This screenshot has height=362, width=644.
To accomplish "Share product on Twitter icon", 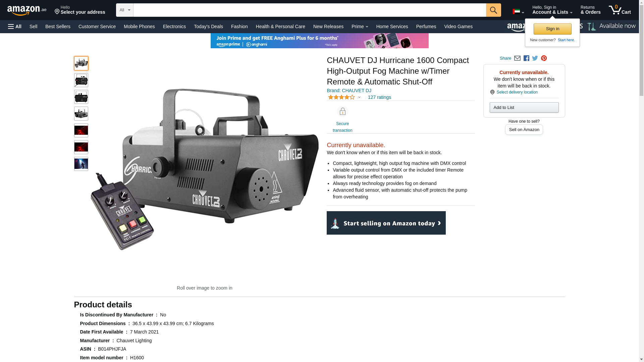I will coord(535,58).
